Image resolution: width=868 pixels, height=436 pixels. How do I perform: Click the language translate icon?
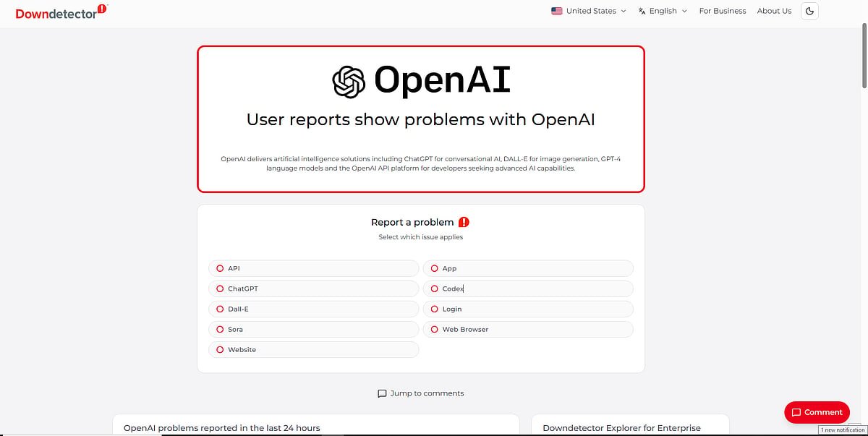(x=642, y=11)
